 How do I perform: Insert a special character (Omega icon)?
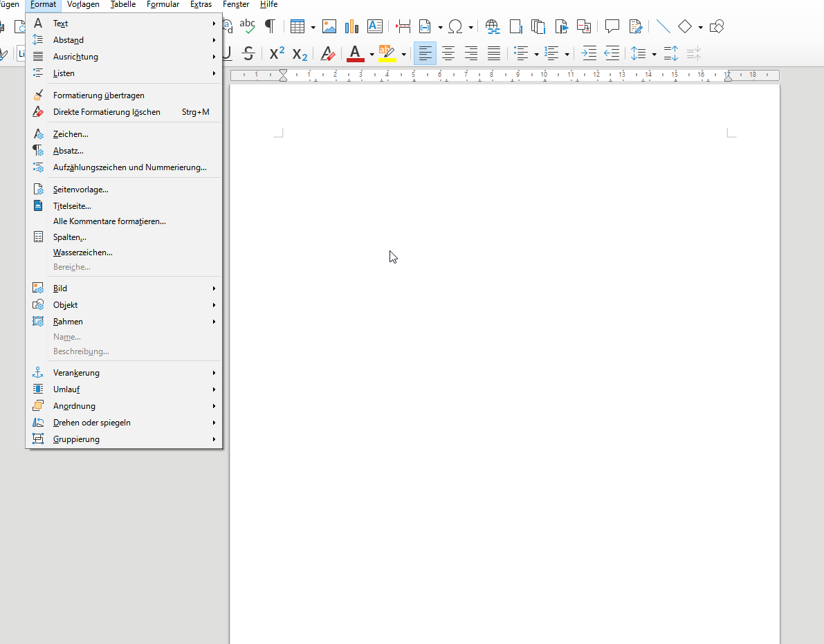pos(457,26)
